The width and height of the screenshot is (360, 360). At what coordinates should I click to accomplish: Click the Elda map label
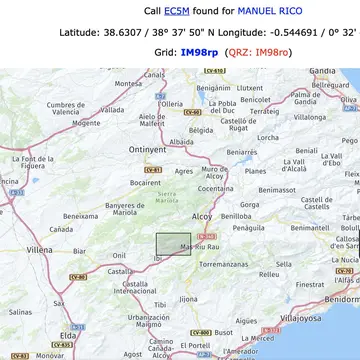pyautogui.click(x=68, y=335)
